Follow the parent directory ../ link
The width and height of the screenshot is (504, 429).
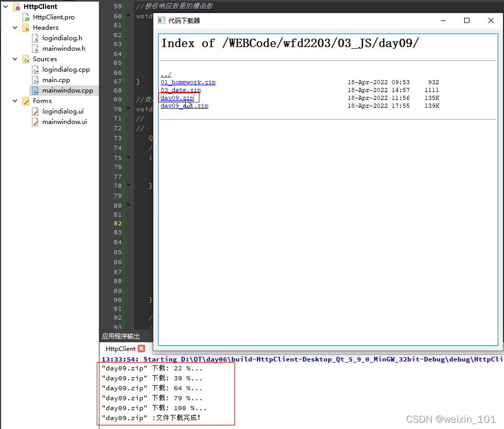(166, 75)
